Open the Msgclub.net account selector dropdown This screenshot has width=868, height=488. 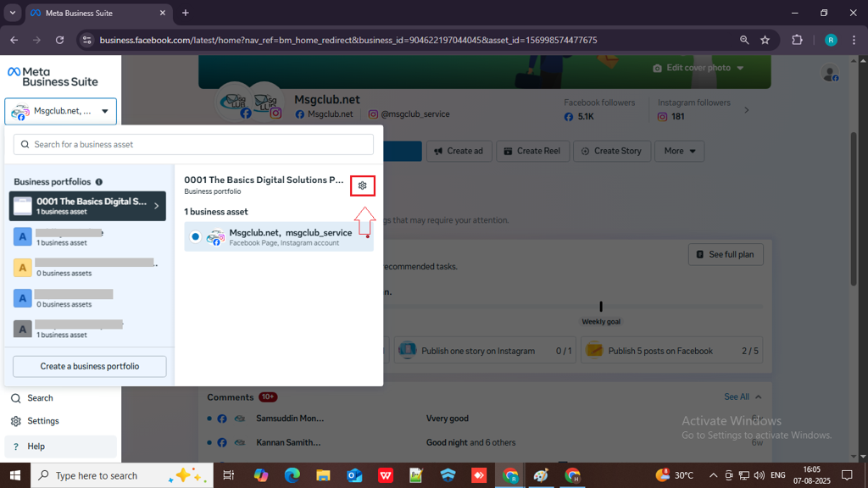tap(61, 111)
